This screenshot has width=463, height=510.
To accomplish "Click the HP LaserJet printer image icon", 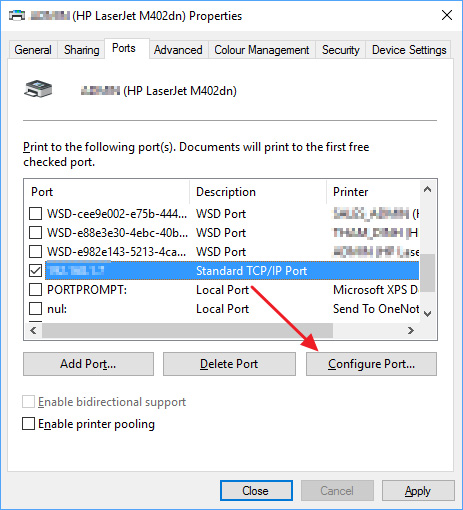I will pyautogui.click(x=38, y=89).
